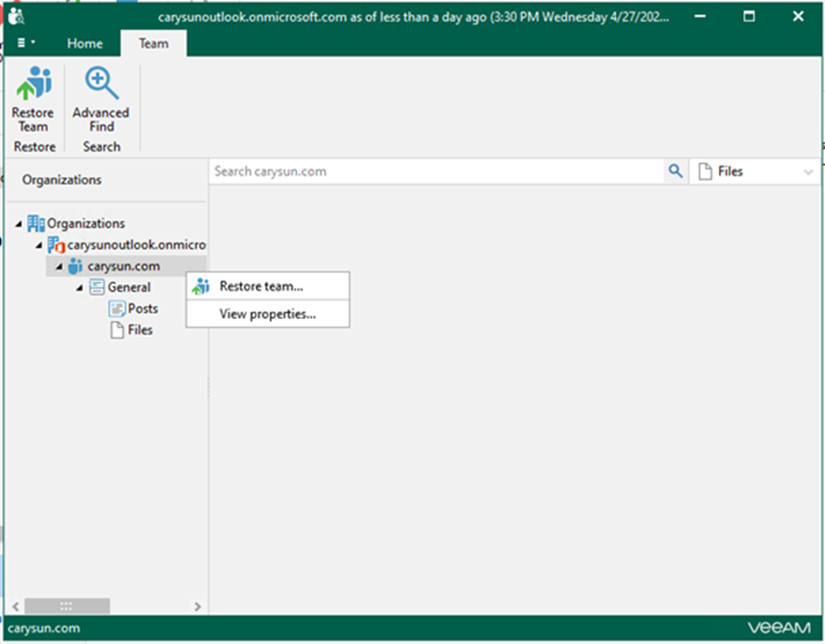Click the search magnifier icon

click(675, 171)
